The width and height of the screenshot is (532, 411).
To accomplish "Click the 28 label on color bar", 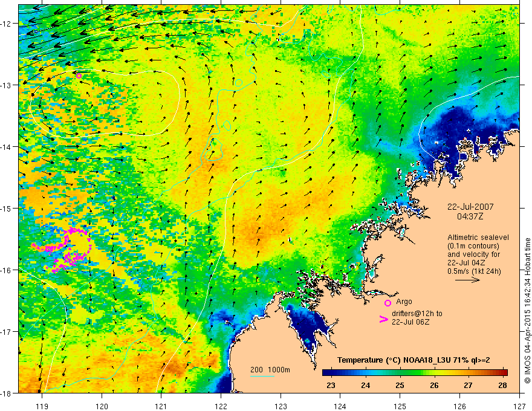I will coord(502,385).
